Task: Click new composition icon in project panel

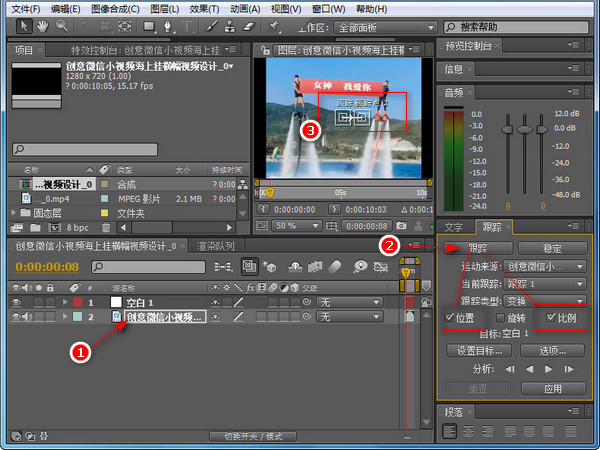Action: click(x=54, y=228)
